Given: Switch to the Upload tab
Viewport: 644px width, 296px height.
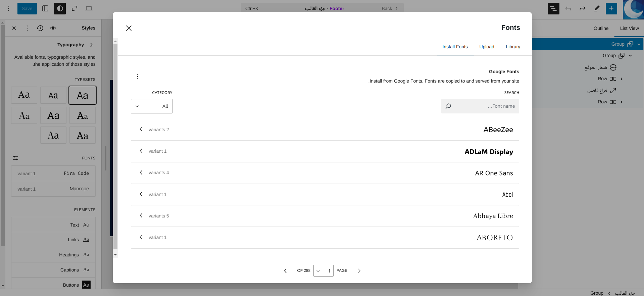Looking at the screenshot, I should pyautogui.click(x=487, y=47).
